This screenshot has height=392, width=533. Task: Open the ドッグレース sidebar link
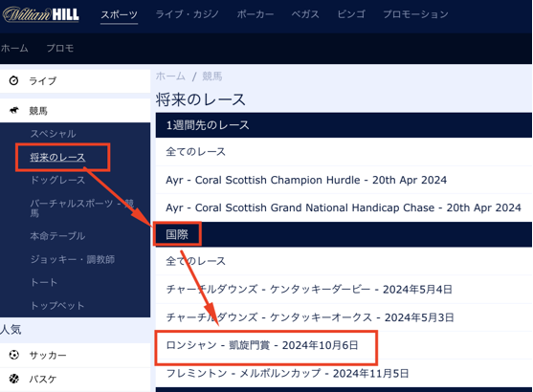[x=57, y=180]
